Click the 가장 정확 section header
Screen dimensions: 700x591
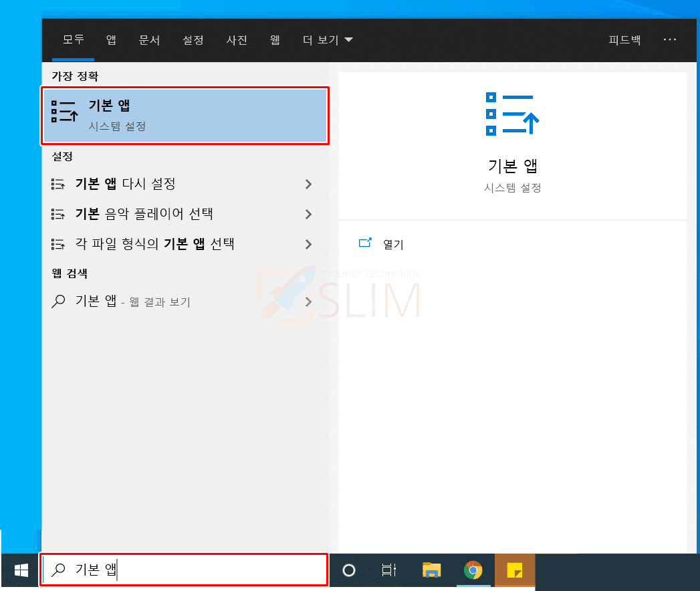click(75, 76)
